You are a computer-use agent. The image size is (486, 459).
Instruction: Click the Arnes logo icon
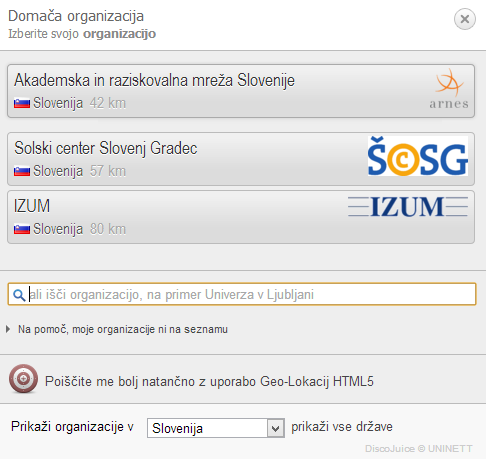click(x=449, y=89)
